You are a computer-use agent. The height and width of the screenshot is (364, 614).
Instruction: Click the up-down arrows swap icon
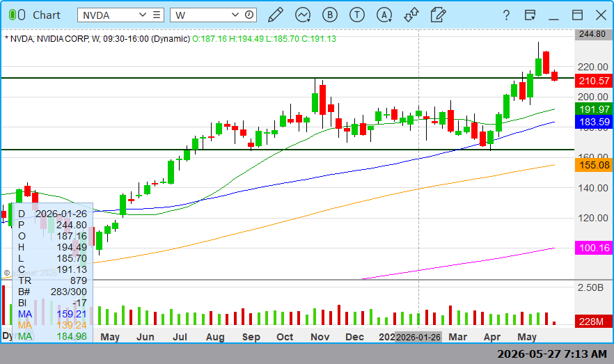411,15
